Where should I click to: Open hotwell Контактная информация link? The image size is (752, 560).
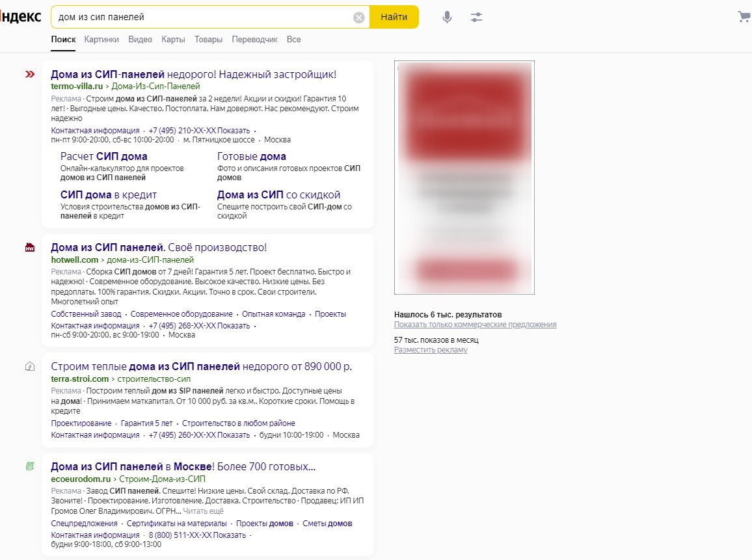[95, 326]
